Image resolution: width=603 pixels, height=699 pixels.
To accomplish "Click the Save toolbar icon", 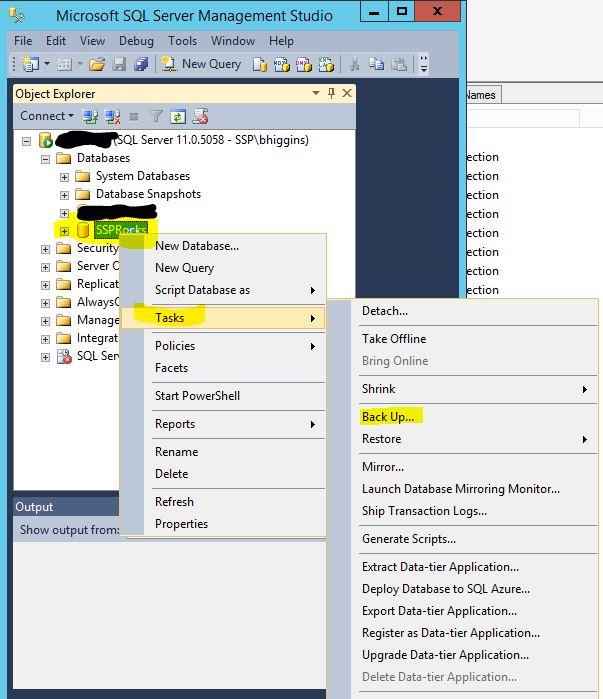I will (119, 64).
